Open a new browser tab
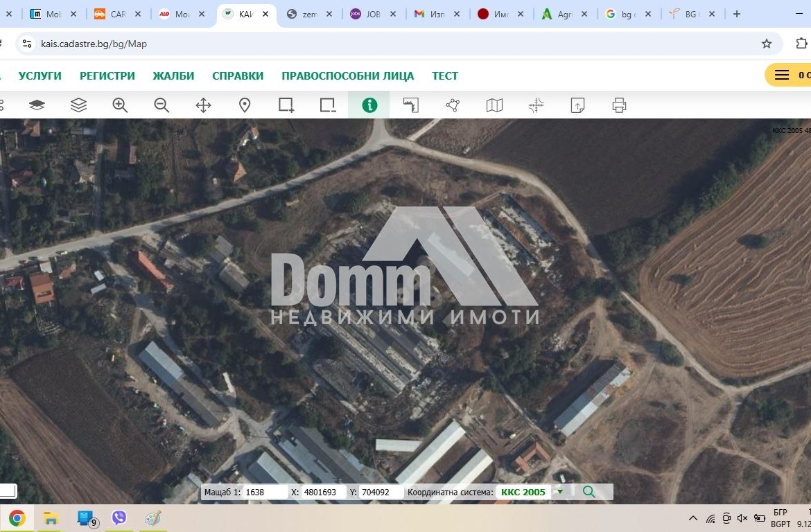 pos(737,14)
